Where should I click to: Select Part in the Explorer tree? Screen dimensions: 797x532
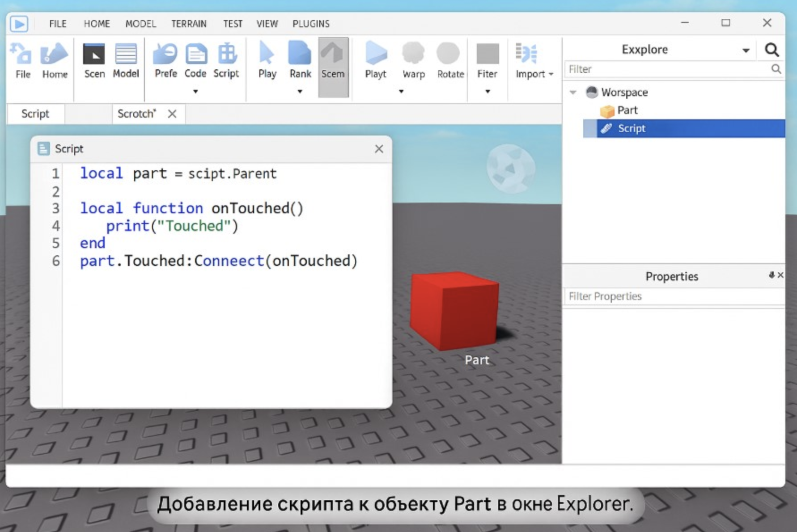627,110
